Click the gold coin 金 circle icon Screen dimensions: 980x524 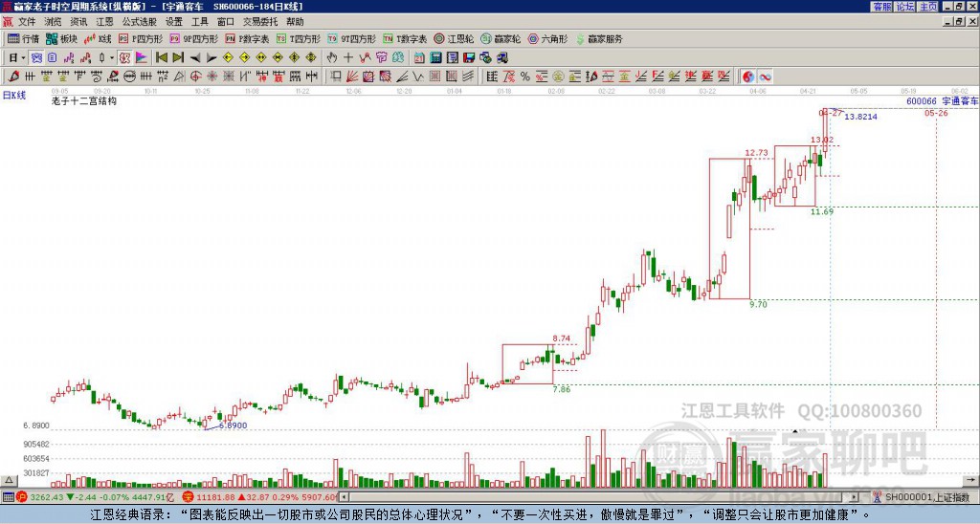(x=558, y=76)
